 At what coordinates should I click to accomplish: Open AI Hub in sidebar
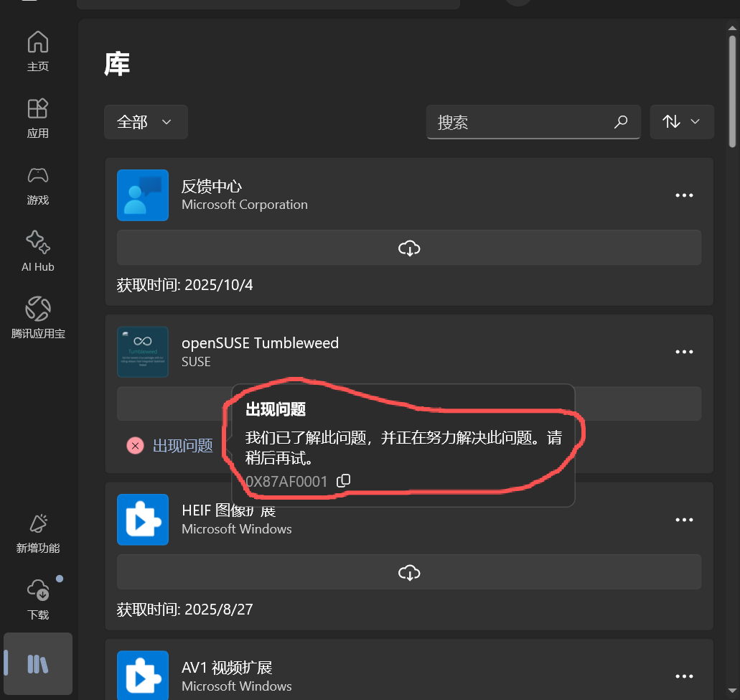click(38, 251)
